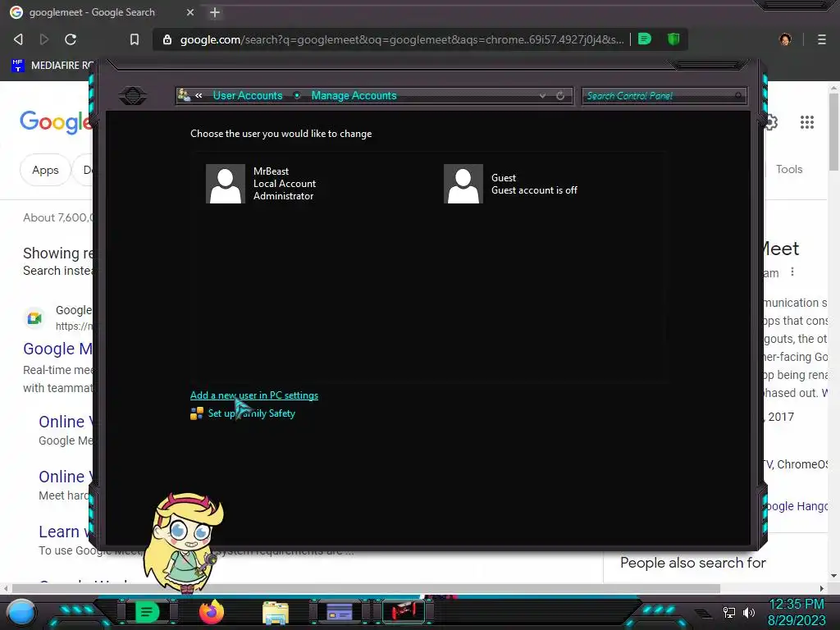Refresh the Control Panel window
This screenshot has width=840, height=630.
click(x=560, y=96)
